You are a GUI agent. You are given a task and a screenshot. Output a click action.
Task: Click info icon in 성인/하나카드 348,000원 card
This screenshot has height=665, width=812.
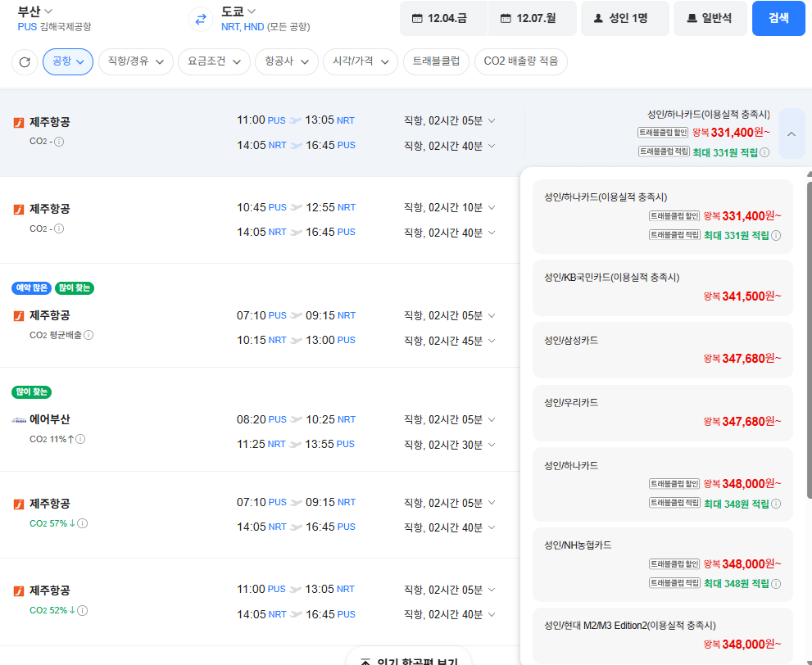(776, 504)
